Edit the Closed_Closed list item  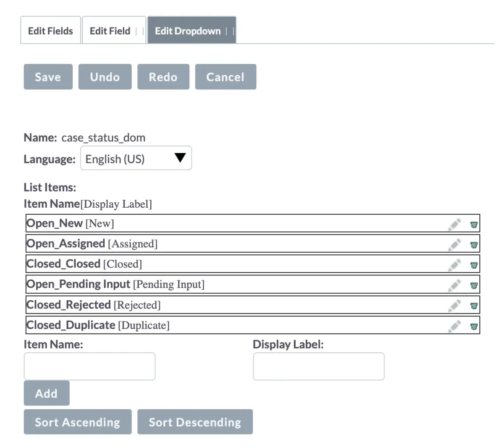tap(454, 264)
